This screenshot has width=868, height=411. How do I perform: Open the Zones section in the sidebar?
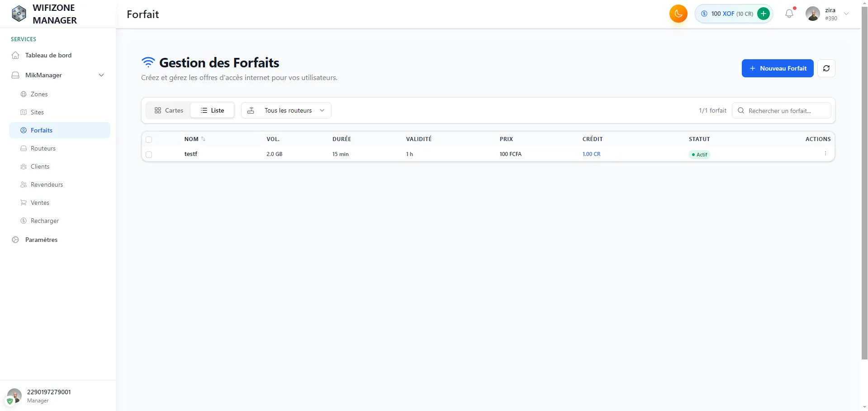(x=39, y=94)
